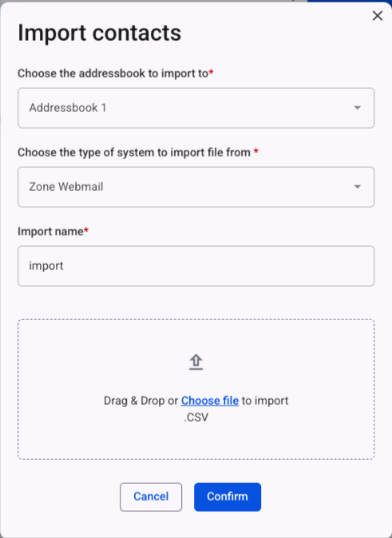This screenshot has height=538, width=392.
Task: Click the red asterisk beside Import name
Action: (86, 229)
